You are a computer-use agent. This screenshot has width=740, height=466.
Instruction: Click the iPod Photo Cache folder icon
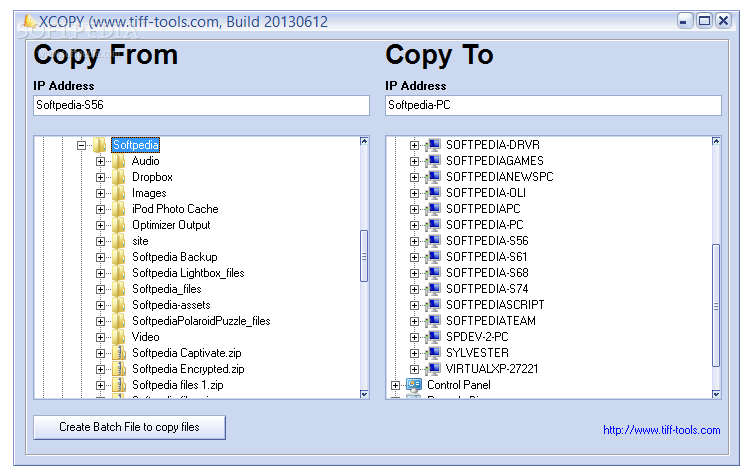pos(119,209)
